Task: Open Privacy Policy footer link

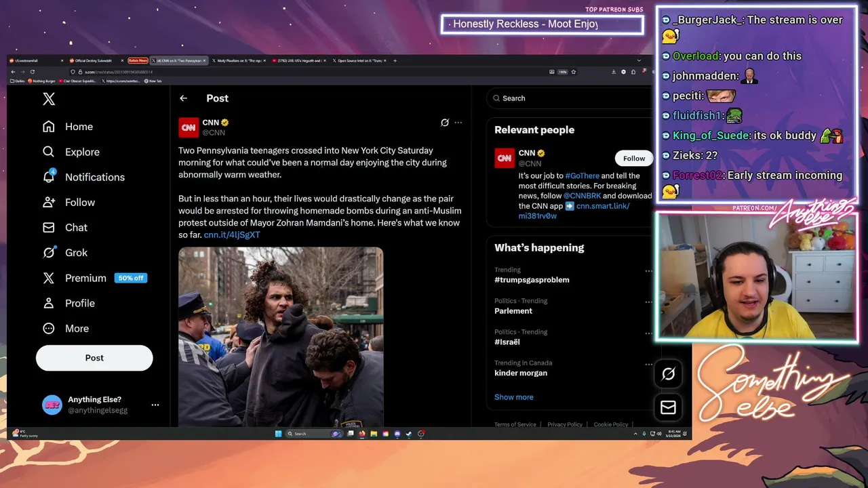Action: 565,424
